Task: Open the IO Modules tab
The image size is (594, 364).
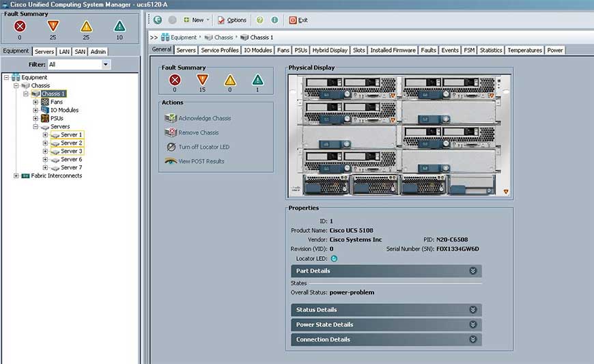Action: [x=257, y=50]
